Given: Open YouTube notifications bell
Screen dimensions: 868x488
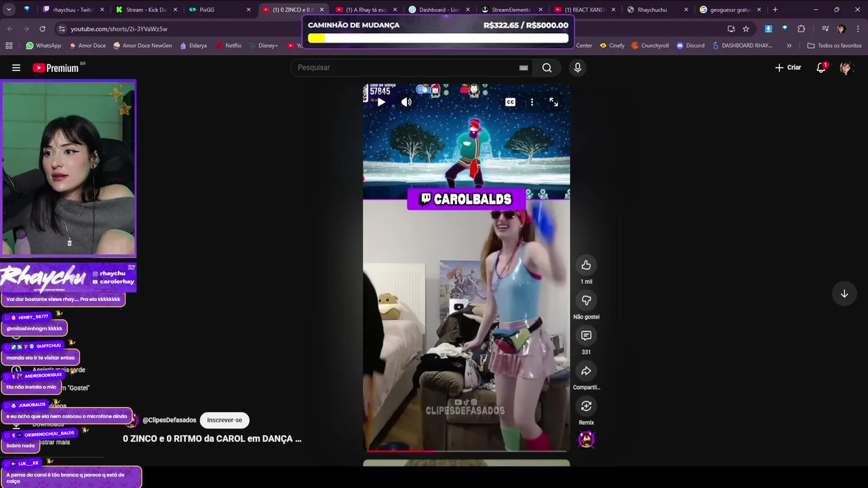Looking at the screenshot, I should pyautogui.click(x=821, y=68).
